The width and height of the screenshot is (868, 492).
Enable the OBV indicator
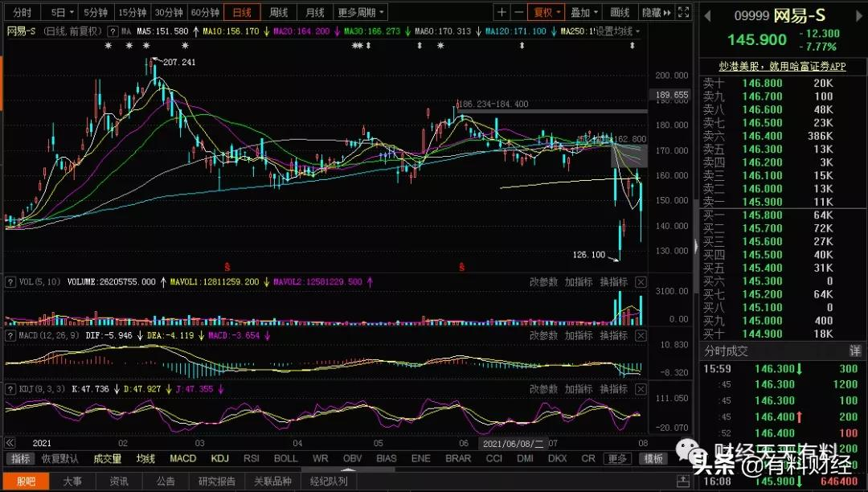352,459
